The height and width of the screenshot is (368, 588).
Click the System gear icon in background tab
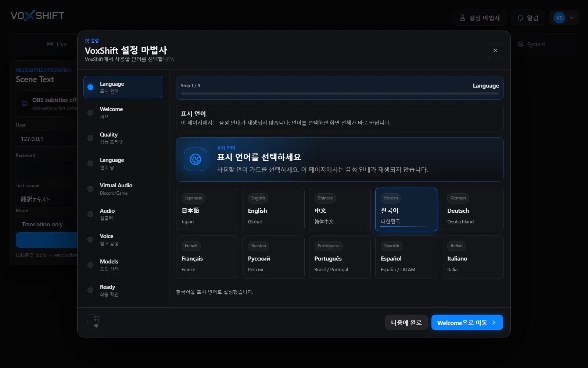pos(521,44)
